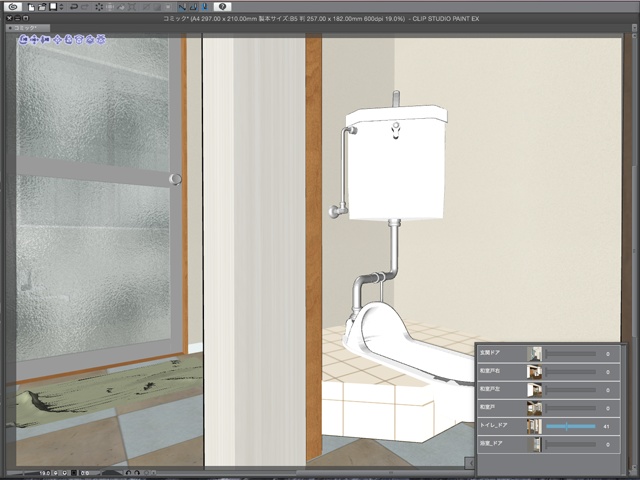Select the camera rotate manipulator icon
The height and width of the screenshot is (480, 640).
tap(23, 40)
